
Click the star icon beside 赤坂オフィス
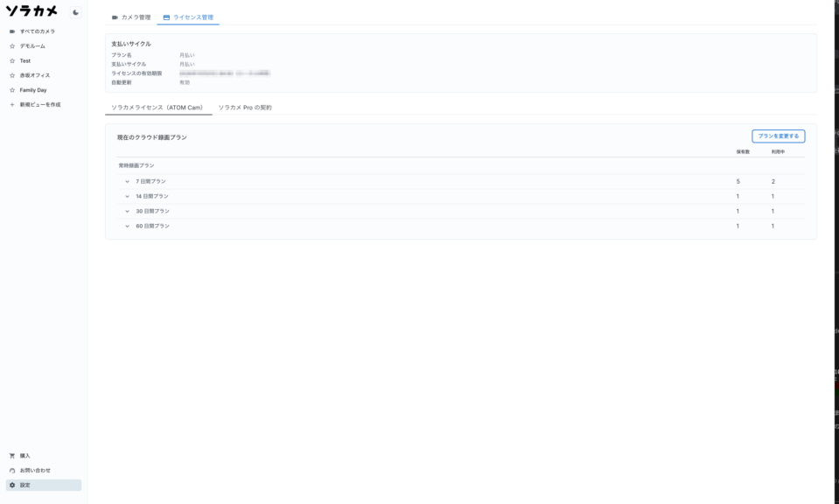pyautogui.click(x=12, y=75)
